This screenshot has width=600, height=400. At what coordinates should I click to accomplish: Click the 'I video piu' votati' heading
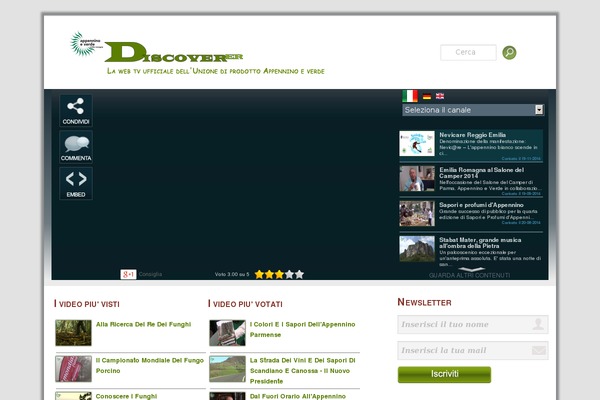coord(245,304)
